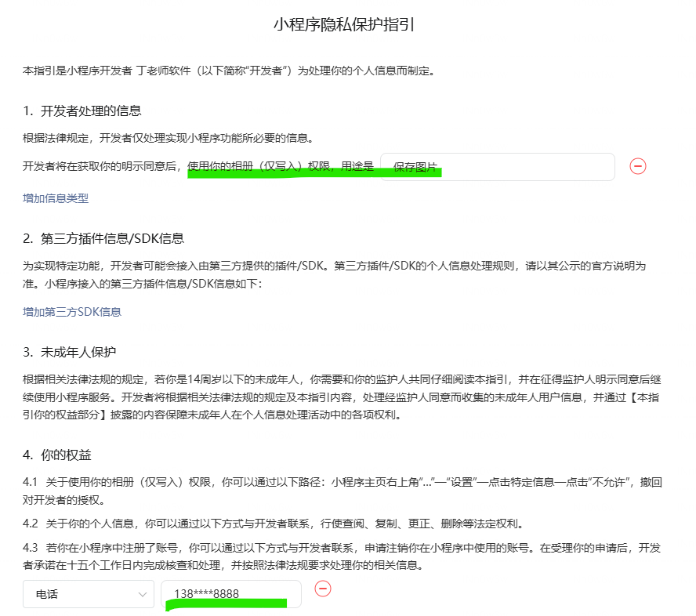Viewport: 696px width, 616px height.
Task: Click the 增加信息类型 link
Action: [56, 198]
